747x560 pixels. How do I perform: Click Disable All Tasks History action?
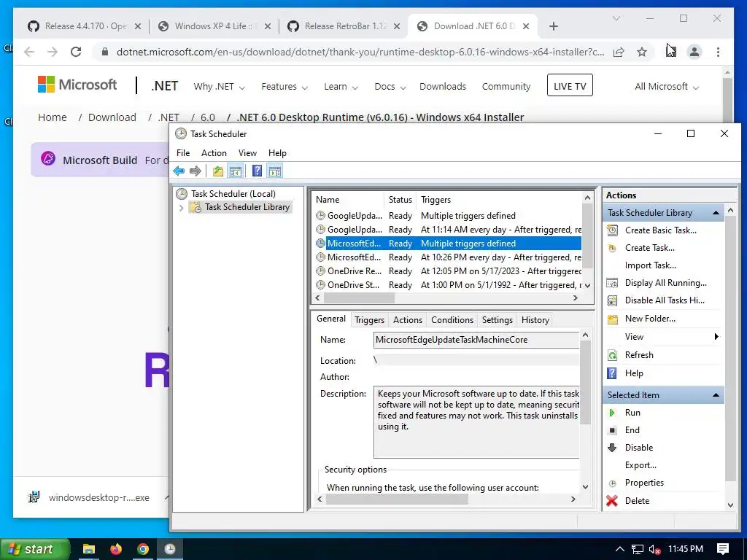[x=665, y=300]
